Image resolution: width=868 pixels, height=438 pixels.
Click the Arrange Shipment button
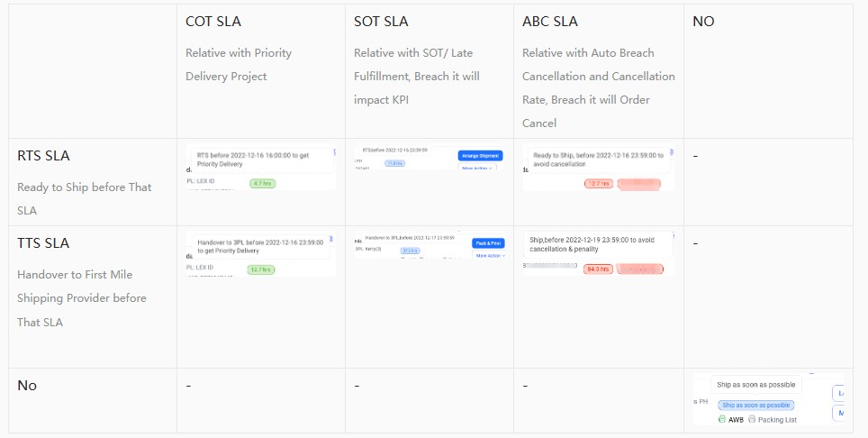(482, 156)
